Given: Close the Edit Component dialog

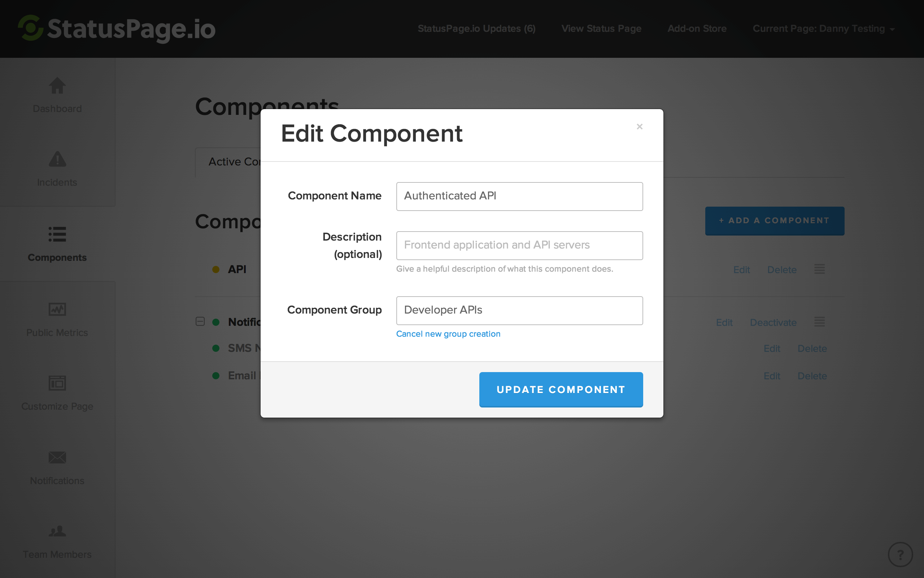Looking at the screenshot, I should [640, 126].
